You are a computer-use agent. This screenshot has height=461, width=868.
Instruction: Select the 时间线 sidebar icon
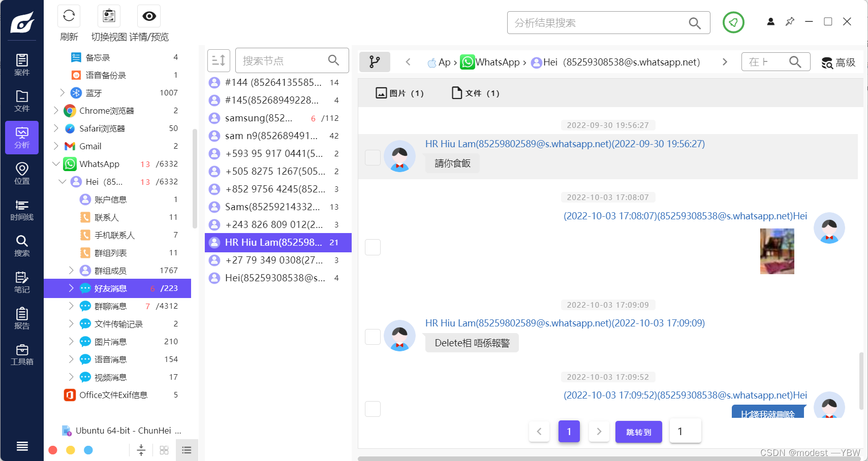21,210
